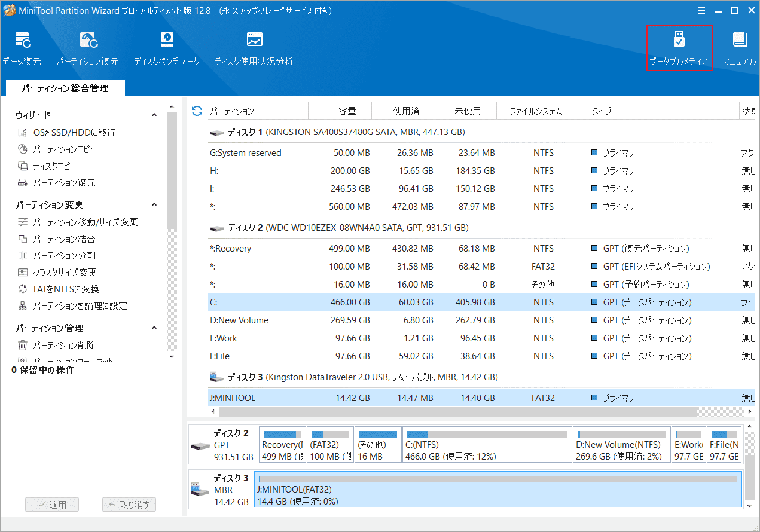Launch パーティション復元 from the top toolbar
Image resolution: width=760 pixels, height=532 pixels.
pos(88,48)
